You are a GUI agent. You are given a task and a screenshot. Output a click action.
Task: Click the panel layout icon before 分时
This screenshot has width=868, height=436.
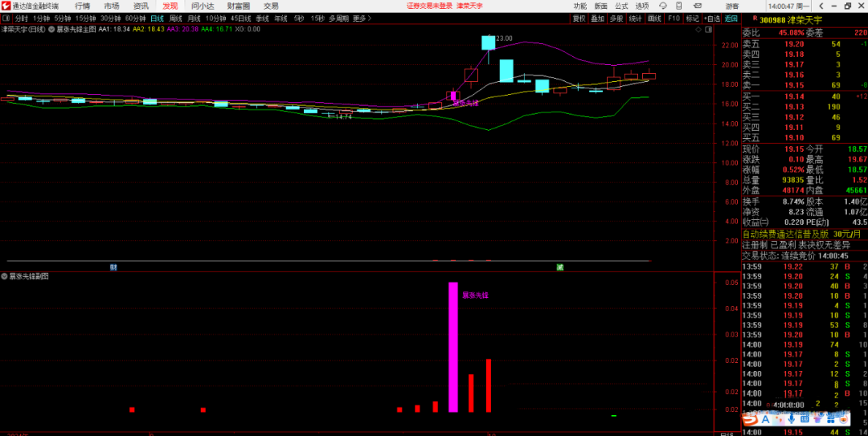[x=6, y=18]
